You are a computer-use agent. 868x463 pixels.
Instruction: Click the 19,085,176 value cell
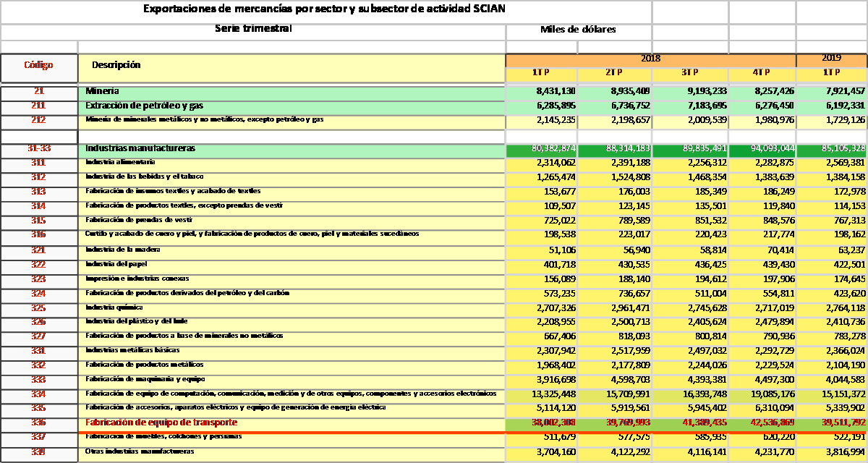point(762,394)
